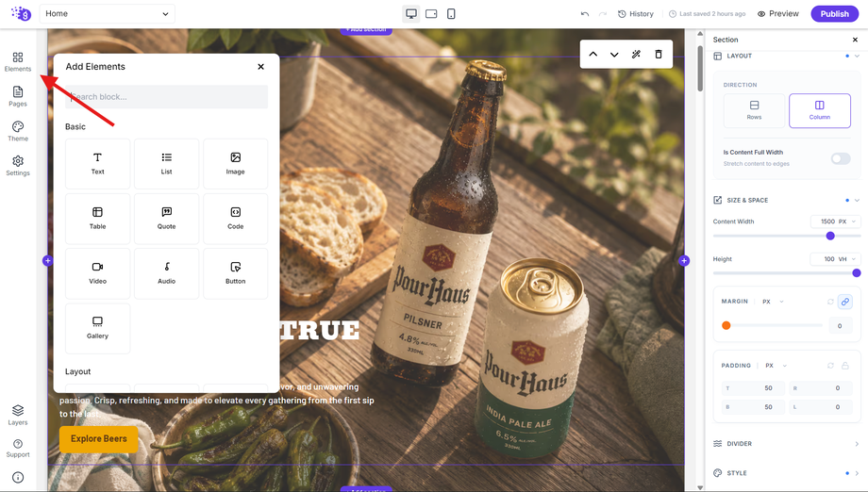Click the app logo in top-left
The height and width of the screenshot is (492, 868).
21,13
